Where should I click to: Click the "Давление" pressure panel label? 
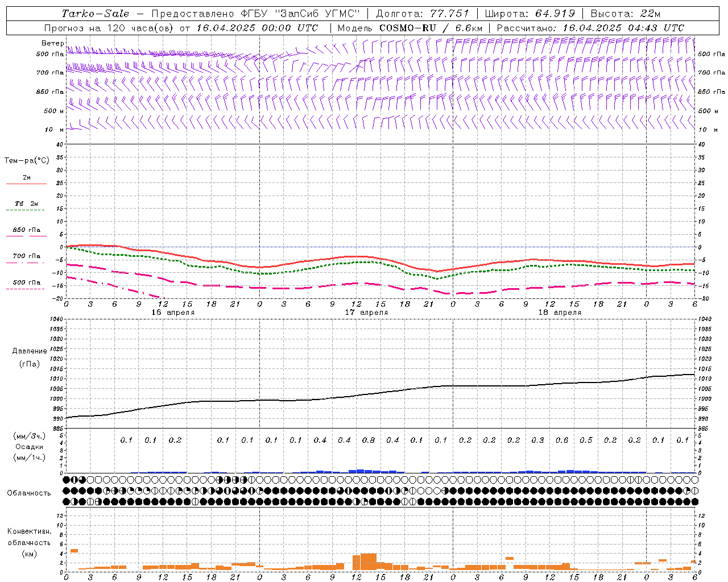click(30, 351)
